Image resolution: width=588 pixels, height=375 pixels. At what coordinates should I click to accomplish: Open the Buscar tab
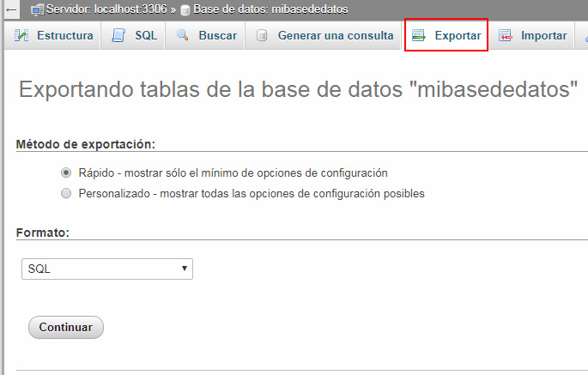point(205,35)
